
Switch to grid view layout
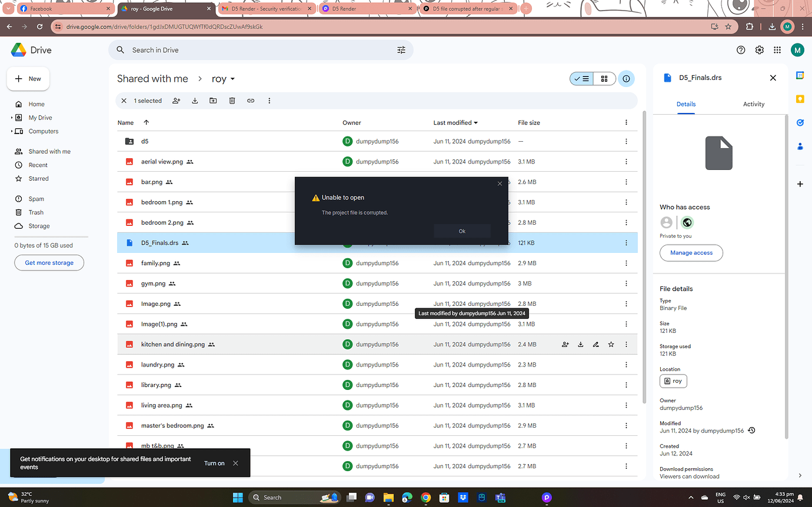(604, 78)
